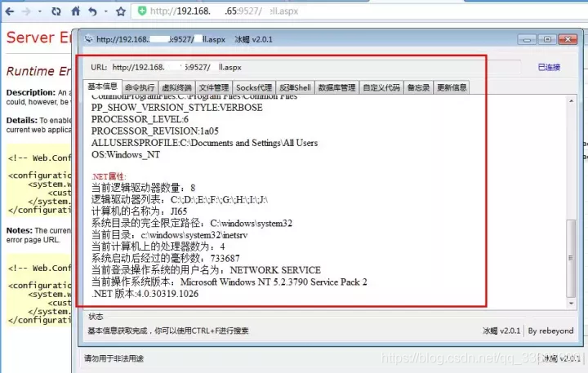Screen dimensions: 588x373
Task: Click the 冰蝎 v2.0.1 status label
Action: 501,331
